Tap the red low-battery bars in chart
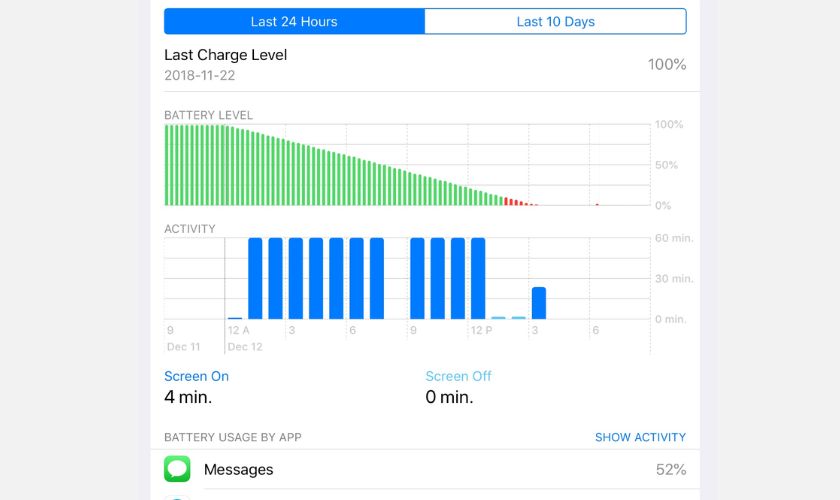This screenshot has height=500, width=840. click(x=517, y=202)
